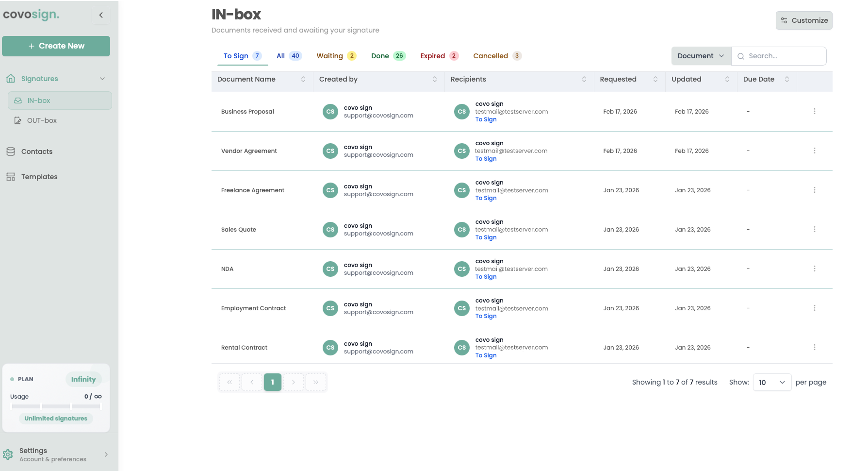Sort by Document Name column arrows
The height and width of the screenshot is (471, 868).
pos(303,79)
